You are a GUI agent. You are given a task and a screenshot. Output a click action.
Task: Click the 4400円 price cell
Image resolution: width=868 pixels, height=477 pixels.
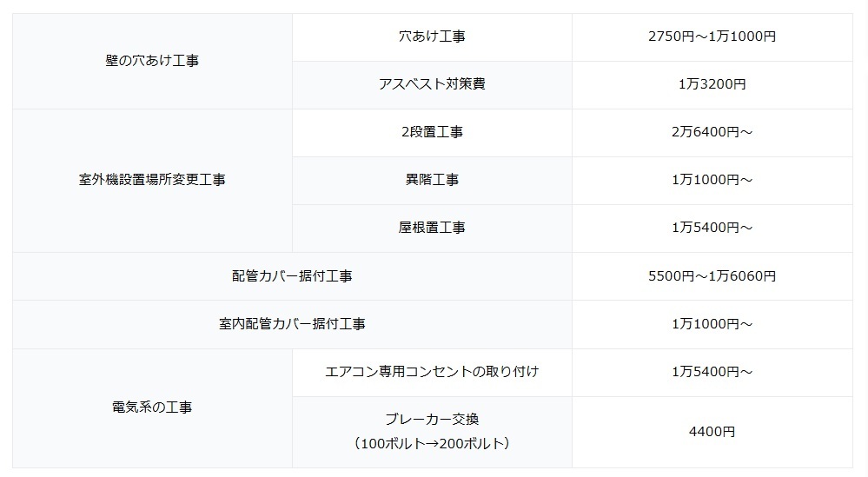click(x=712, y=432)
